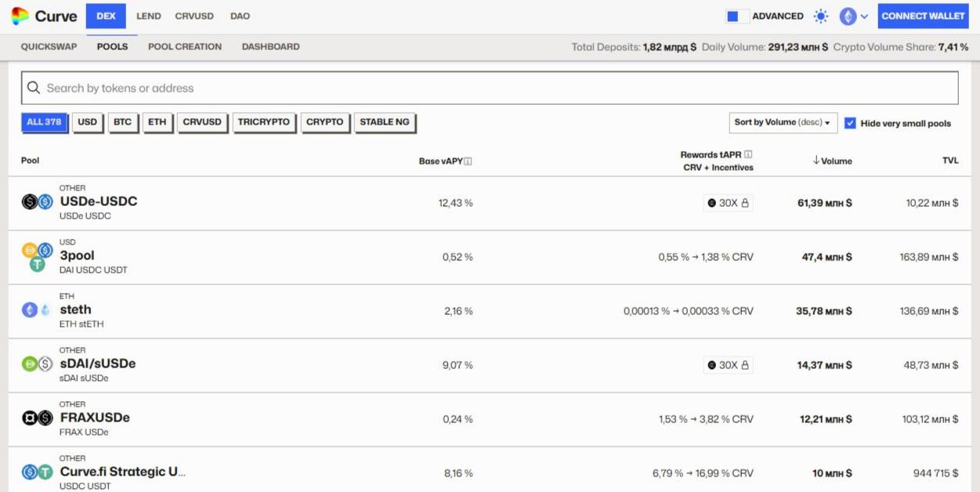Click the FRAXUSDe pool token icons

pos(37,418)
